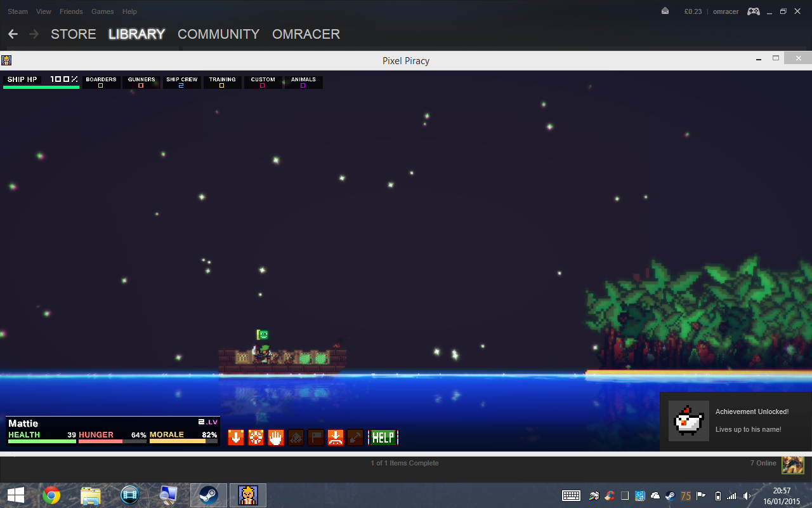Select the Animals crew group
This screenshot has width=812, height=508.
(303, 83)
